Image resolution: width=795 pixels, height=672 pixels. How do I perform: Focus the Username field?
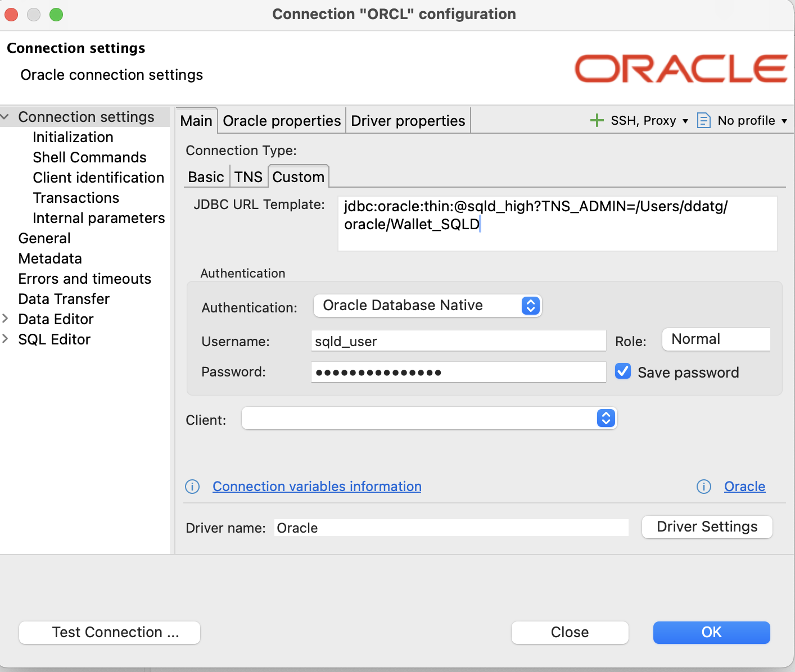[x=459, y=341]
